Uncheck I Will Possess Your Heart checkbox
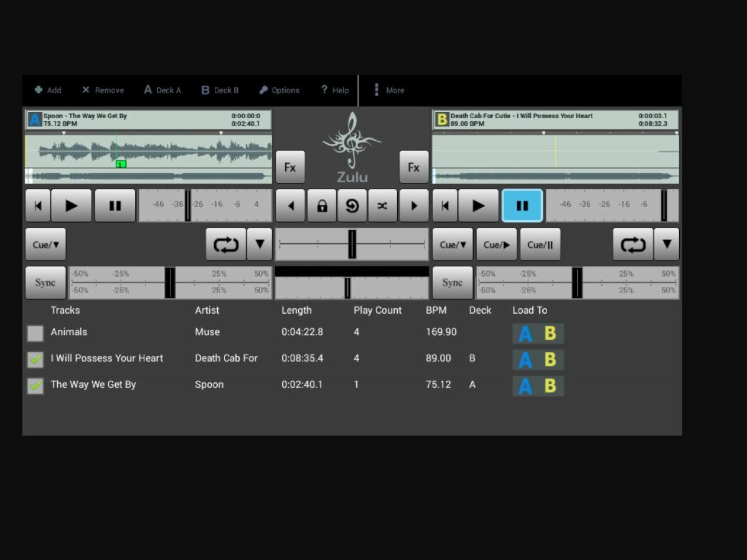 click(x=35, y=360)
